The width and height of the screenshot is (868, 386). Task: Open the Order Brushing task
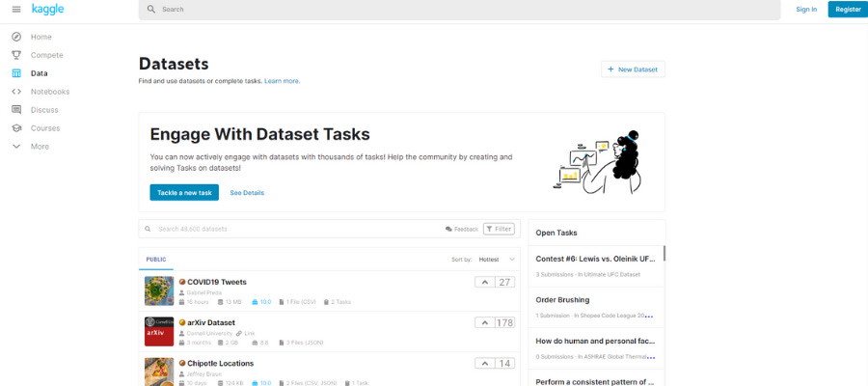click(x=562, y=299)
